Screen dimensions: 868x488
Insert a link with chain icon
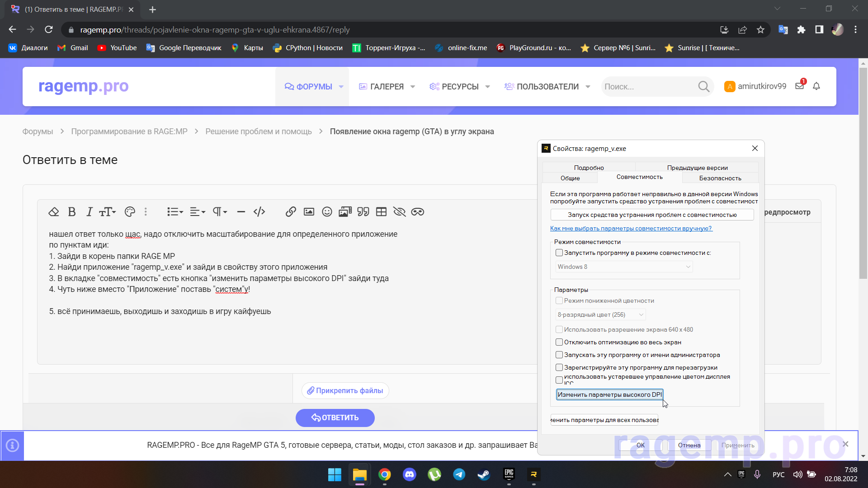[291, 212]
